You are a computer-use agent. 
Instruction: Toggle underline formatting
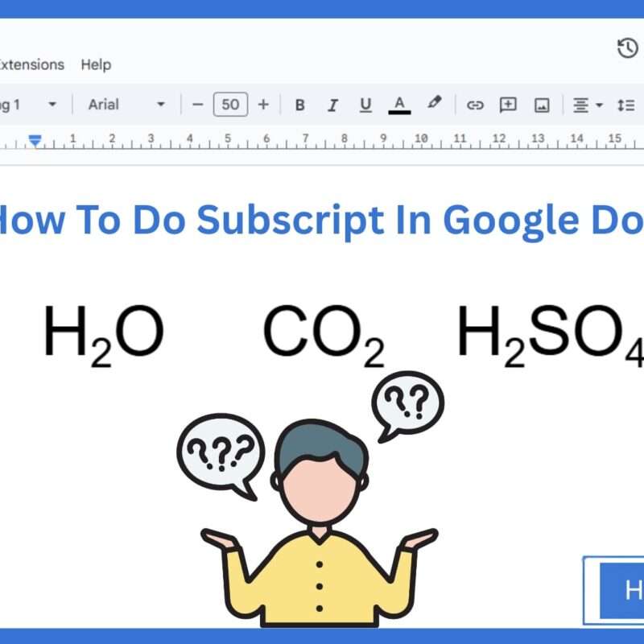click(x=365, y=105)
